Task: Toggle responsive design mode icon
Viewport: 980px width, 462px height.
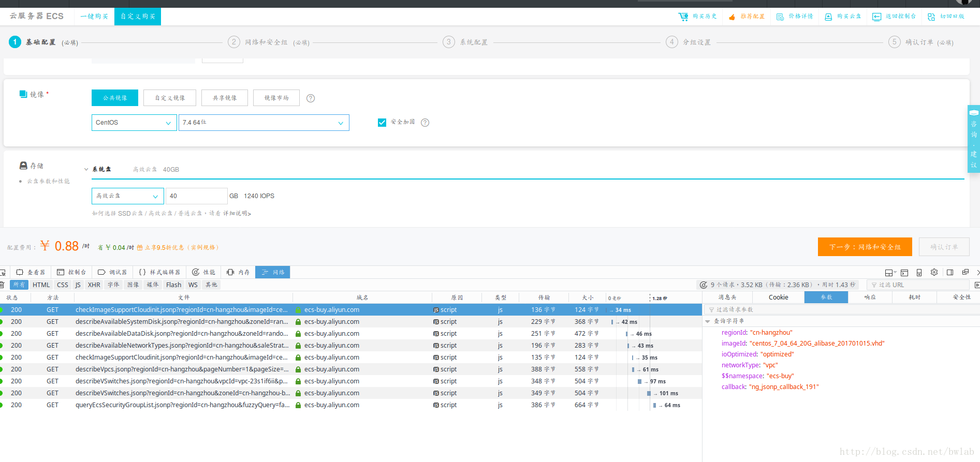Action: (919, 273)
